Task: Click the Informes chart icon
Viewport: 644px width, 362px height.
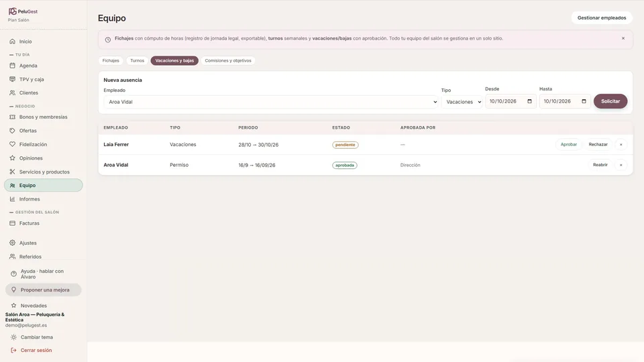Action: coord(12,199)
